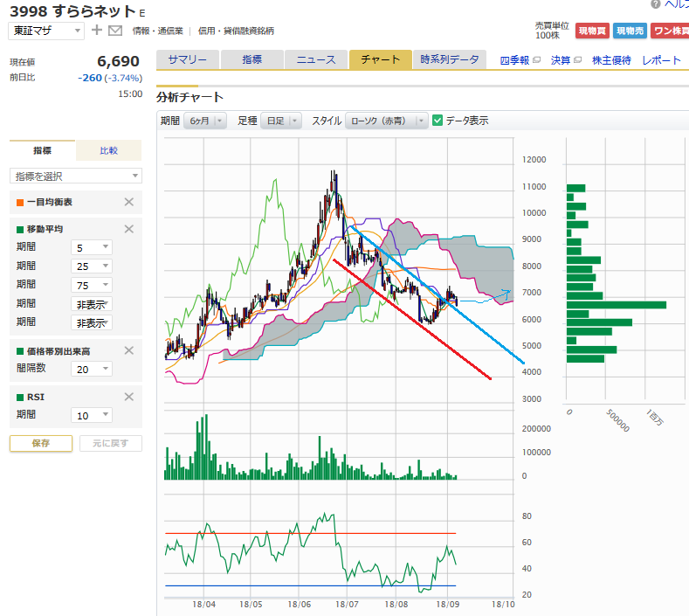689x616 pixels.
Task: Open the 四季報 external link icon
Action: (x=536, y=60)
